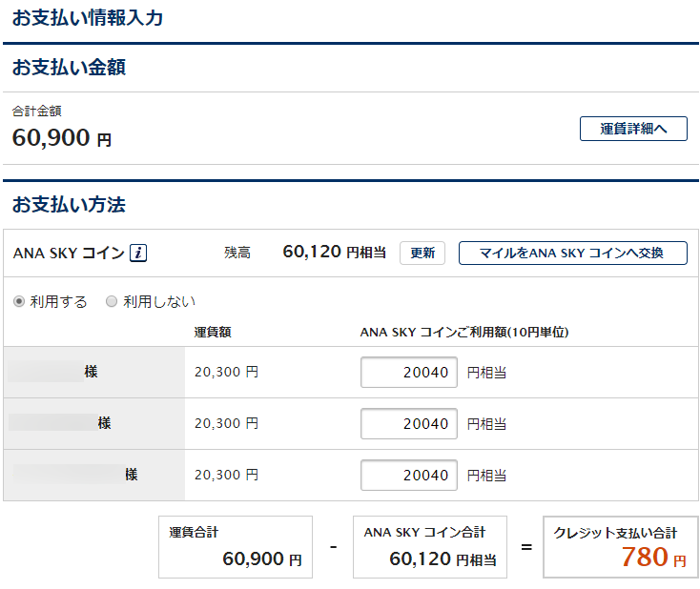Select the 利用しない radio button

[x=112, y=301]
